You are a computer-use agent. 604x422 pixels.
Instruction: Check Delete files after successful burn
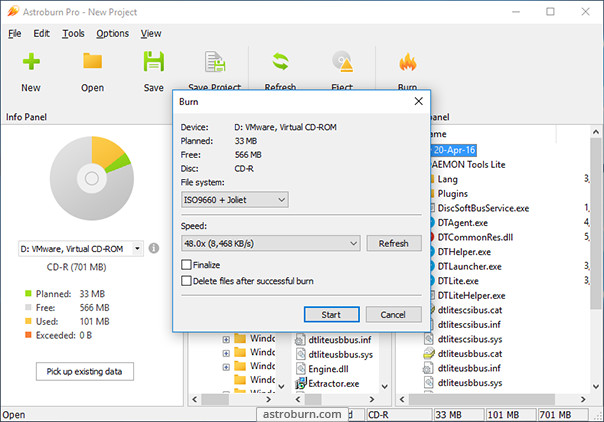[187, 281]
